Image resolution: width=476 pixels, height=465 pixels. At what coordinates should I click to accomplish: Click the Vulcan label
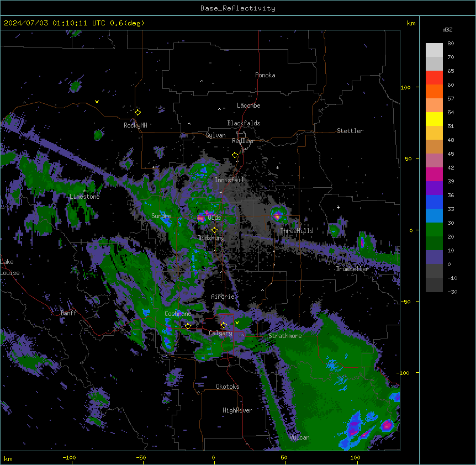click(300, 438)
